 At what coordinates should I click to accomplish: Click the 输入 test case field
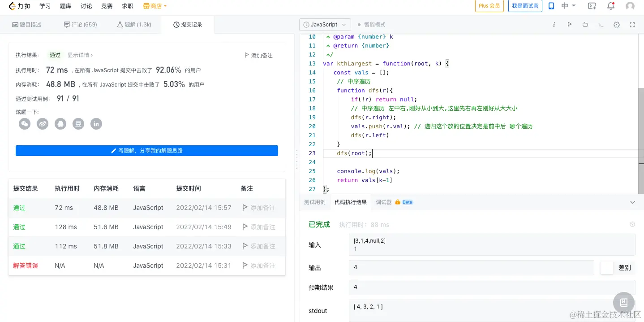[492, 244]
